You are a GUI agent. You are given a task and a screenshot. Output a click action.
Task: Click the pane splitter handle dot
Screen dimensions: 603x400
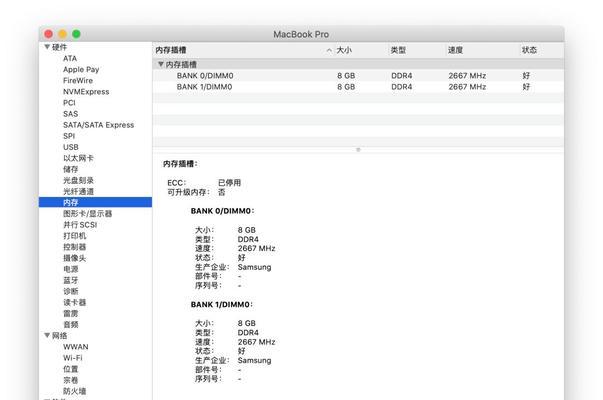coord(358,150)
